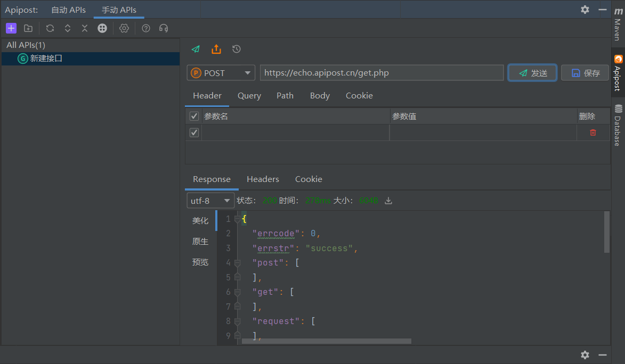Switch response view to 预览
This screenshot has width=625, height=364.
(200, 262)
